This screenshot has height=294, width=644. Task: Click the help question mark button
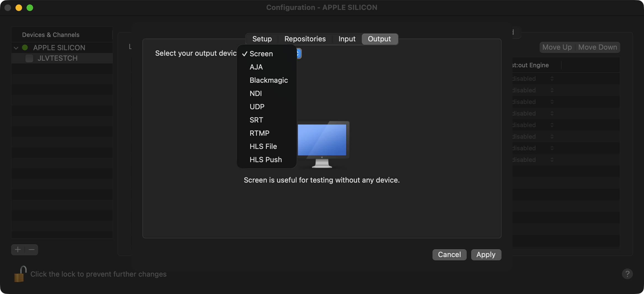point(627,274)
